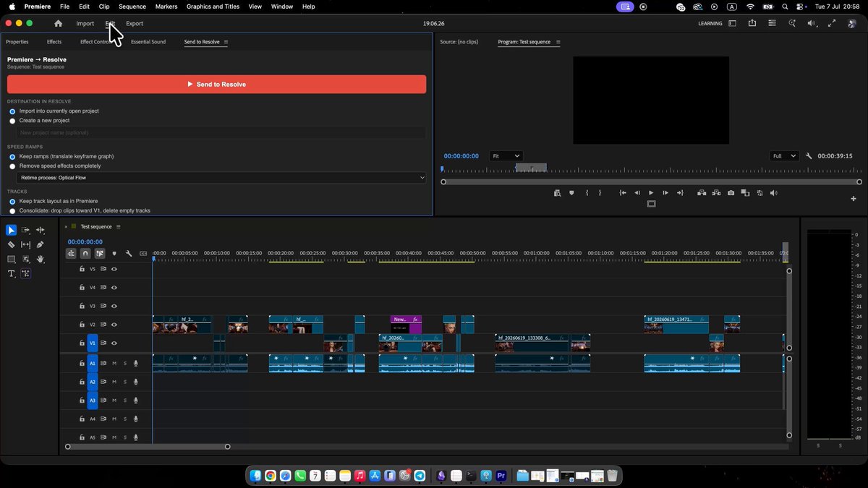Select the Selection tool arrow
The height and width of the screenshot is (488, 868).
[11, 230]
